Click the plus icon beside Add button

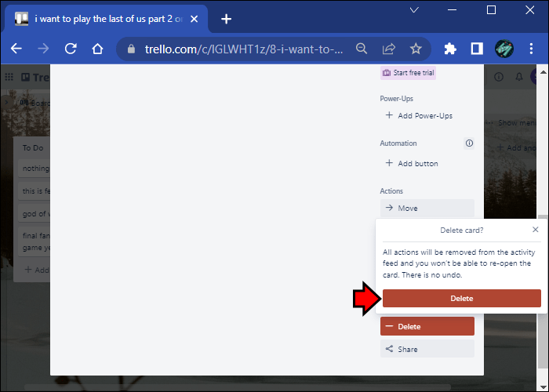389,163
